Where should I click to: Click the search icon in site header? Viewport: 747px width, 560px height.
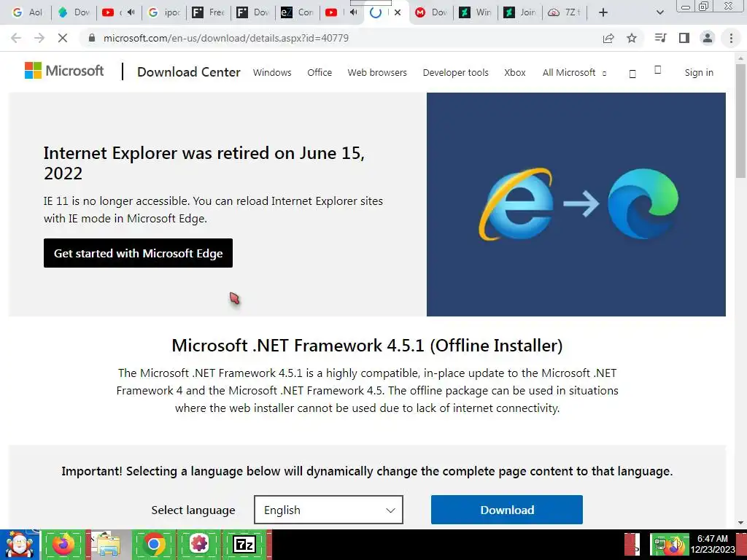pyautogui.click(x=632, y=74)
